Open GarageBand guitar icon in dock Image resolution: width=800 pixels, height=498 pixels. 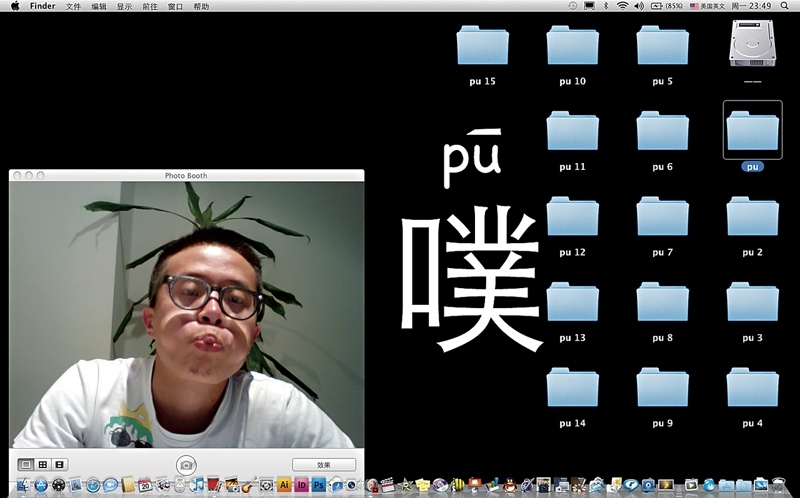tap(248, 485)
